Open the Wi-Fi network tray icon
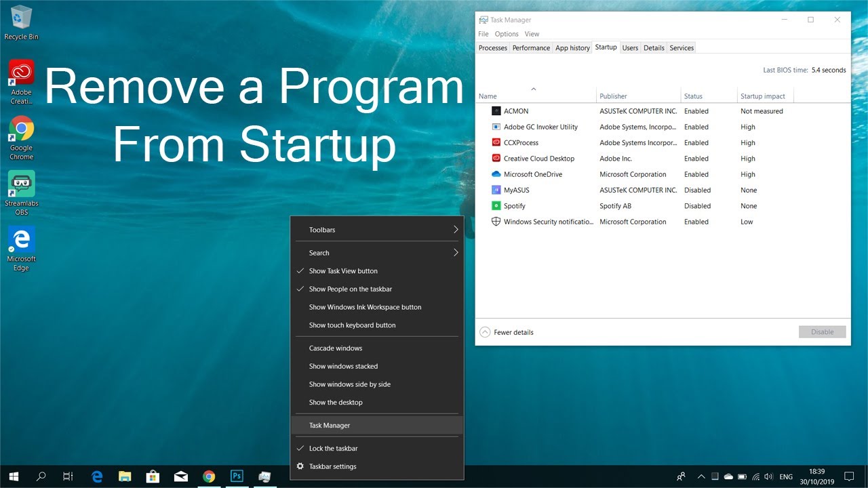 [755, 476]
